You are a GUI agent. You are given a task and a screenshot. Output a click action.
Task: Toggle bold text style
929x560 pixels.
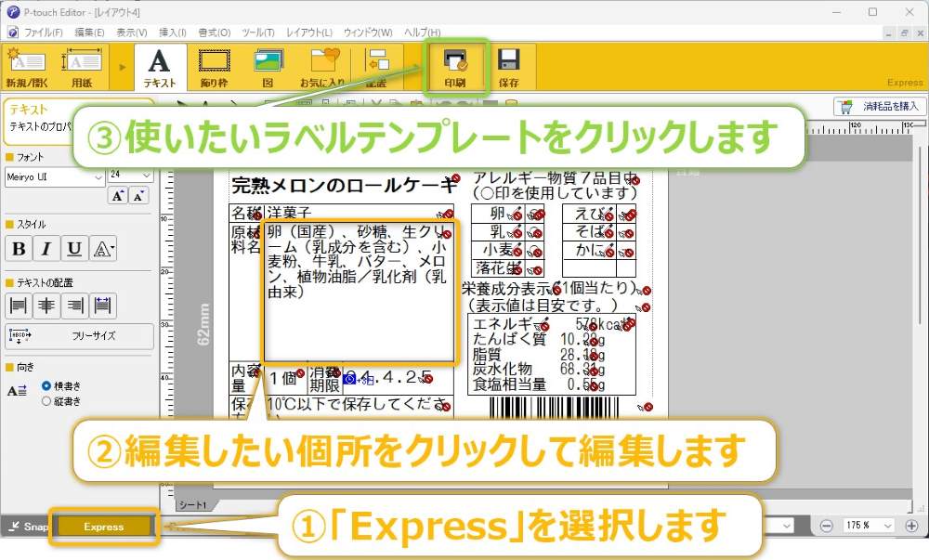(x=18, y=248)
